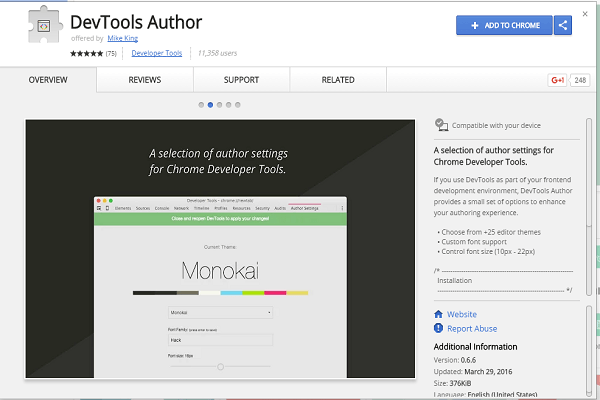
Task: Select the fourth screenshot carousel dot
Action: pos(228,105)
